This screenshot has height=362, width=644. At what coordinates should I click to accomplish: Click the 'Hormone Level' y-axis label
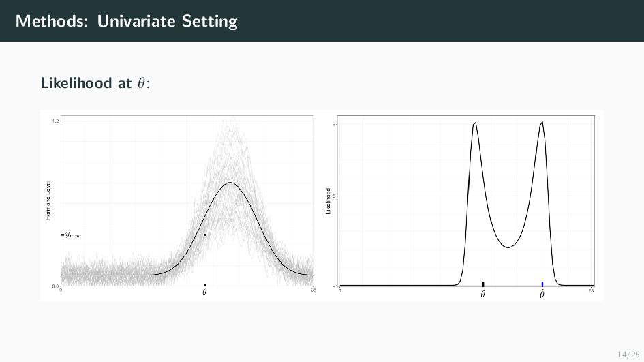point(48,200)
